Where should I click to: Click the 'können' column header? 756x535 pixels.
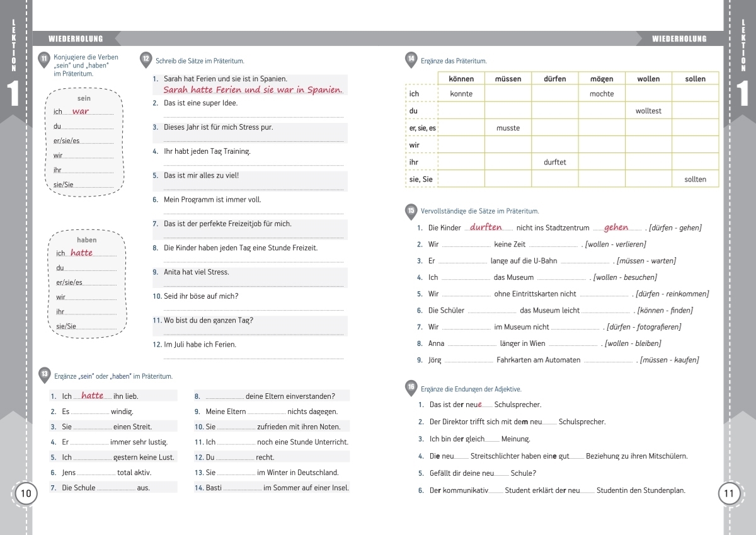(x=461, y=79)
